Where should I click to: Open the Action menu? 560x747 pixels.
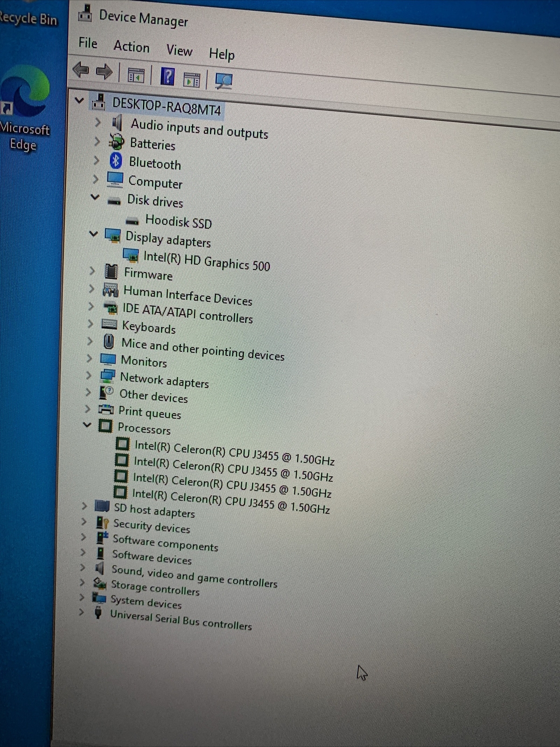(x=132, y=47)
